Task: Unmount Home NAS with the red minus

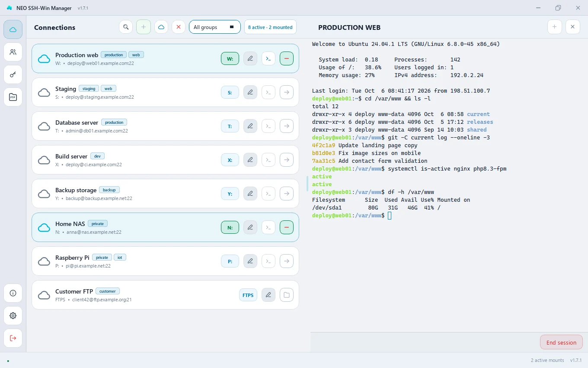Action: pyautogui.click(x=287, y=227)
